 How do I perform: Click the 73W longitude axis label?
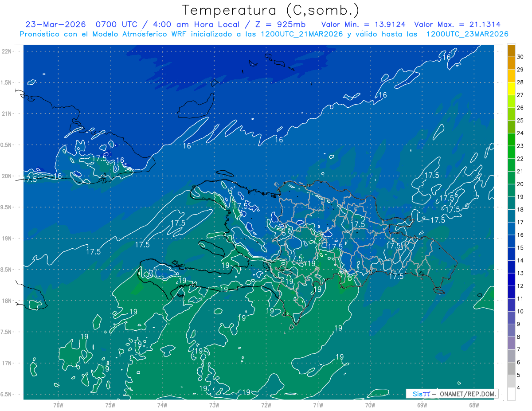[214, 405]
